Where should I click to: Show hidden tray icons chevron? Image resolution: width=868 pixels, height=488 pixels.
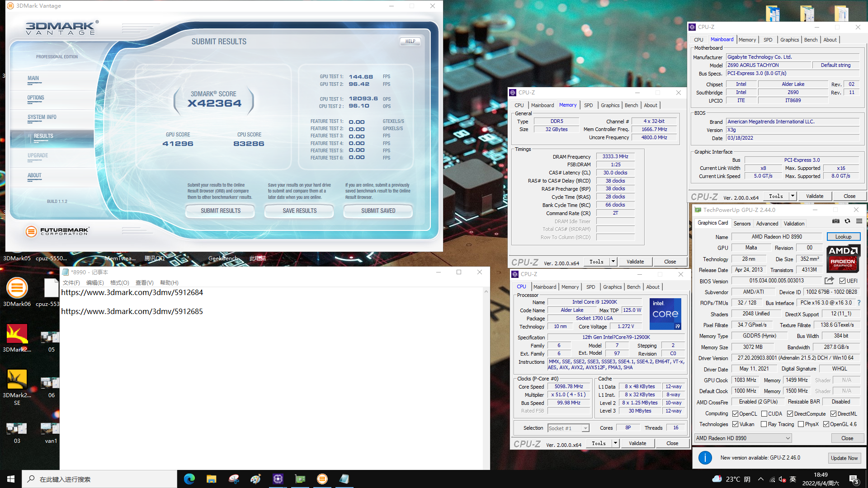(761, 479)
